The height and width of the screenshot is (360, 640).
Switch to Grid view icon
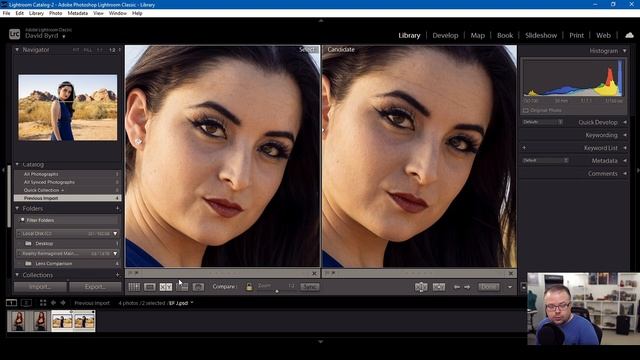pos(134,287)
